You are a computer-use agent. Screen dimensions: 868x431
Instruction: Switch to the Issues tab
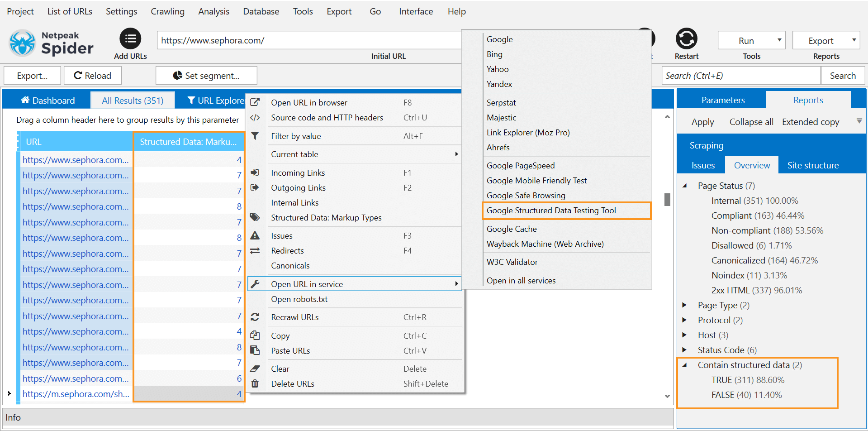click(x=703, y=165)
